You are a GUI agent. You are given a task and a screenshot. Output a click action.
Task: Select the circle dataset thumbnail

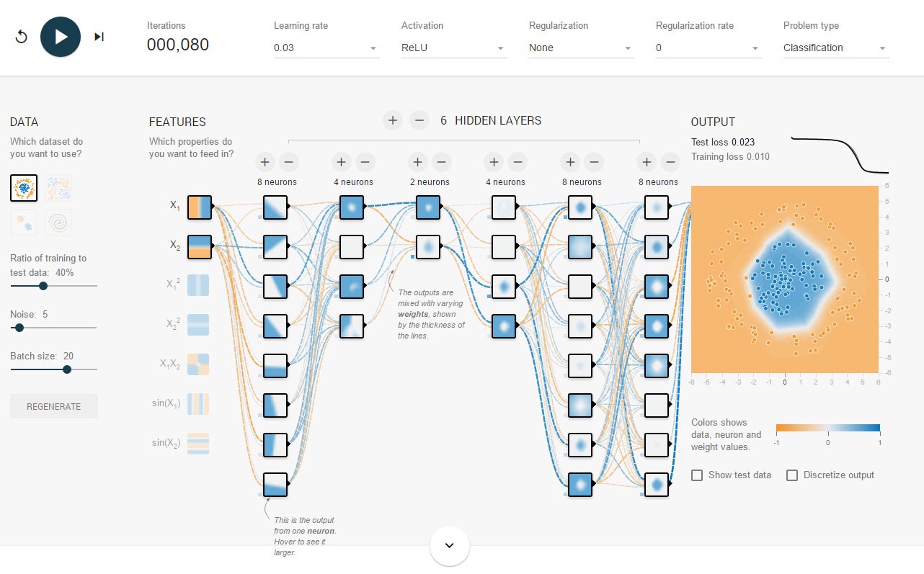pyautogui.click(x=24, y=188)
